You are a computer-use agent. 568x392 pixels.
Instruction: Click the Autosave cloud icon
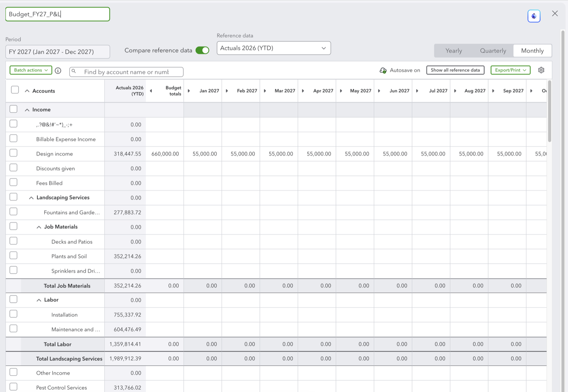tap(383, 70)
